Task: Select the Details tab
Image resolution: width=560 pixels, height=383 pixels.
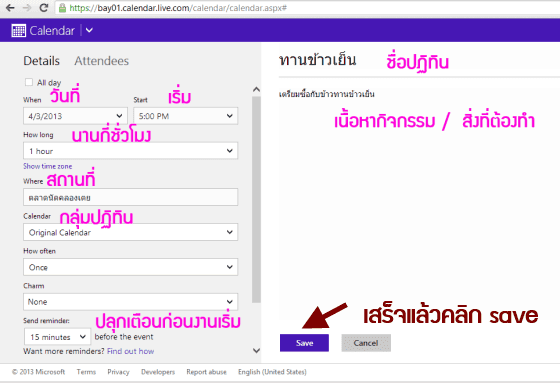Action: point(41,61)
